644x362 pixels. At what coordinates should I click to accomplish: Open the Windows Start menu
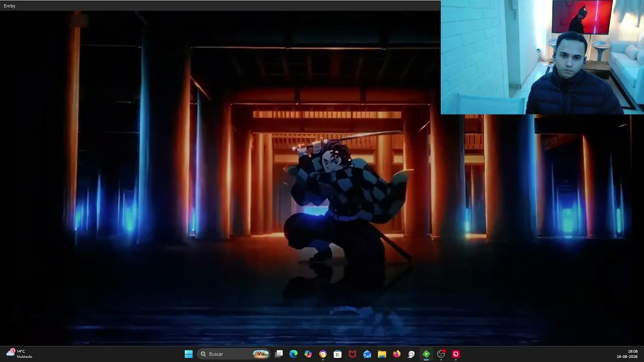(x=189, y=354)
